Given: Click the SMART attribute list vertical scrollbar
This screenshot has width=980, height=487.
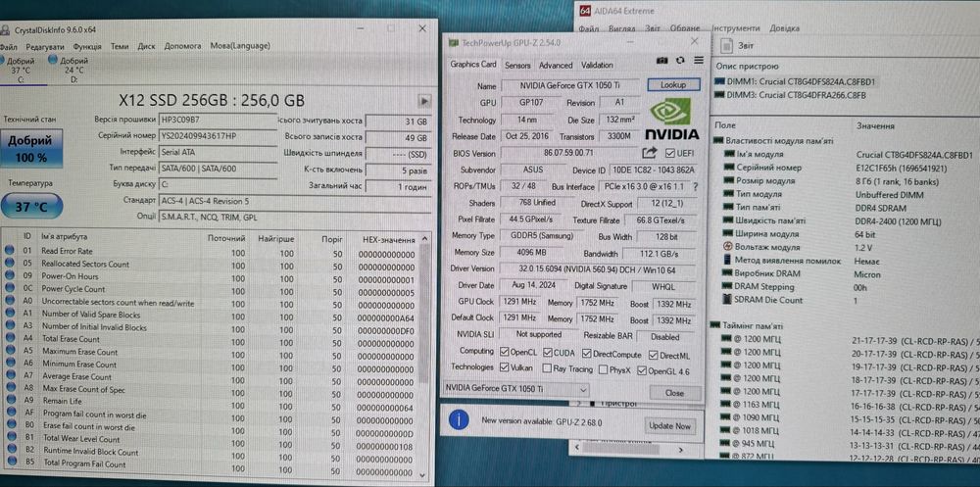Looking at the screenshot, I should pos(425,357).
